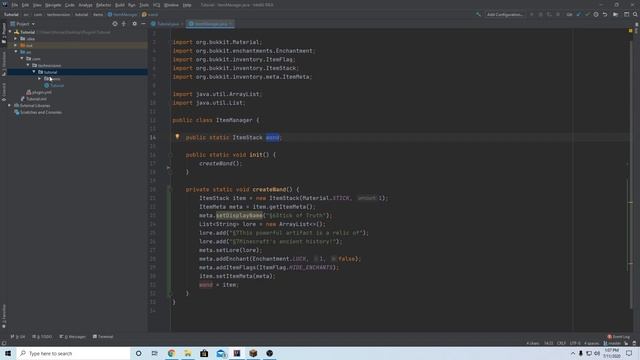The width and height of the screenshot is (640, 360).
Task: Open the Build menu
Action: tap(120, 5)
